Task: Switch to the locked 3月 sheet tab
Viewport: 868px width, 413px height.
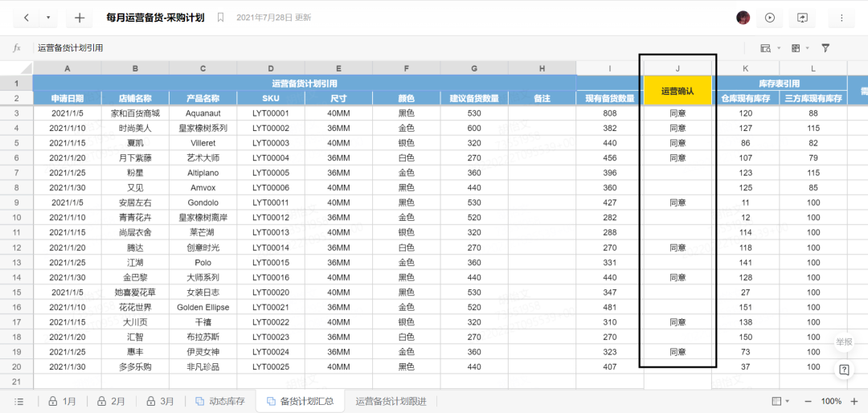Action: [159, 402]
